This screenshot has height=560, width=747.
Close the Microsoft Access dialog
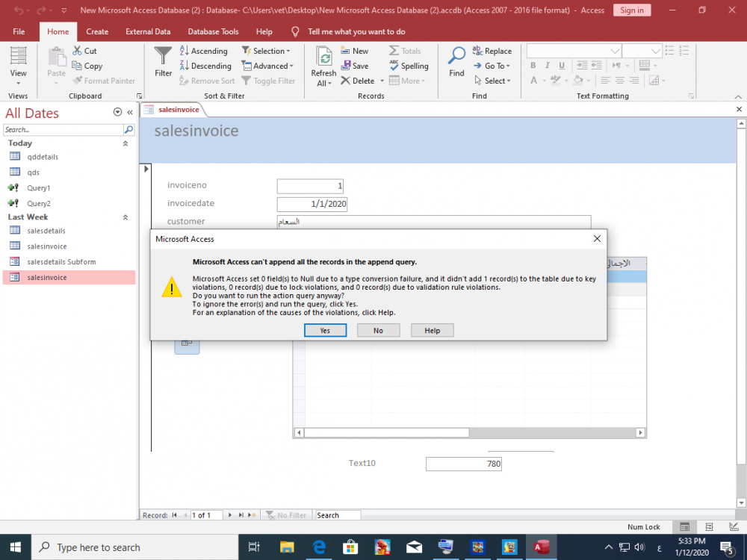click(x=597, y=239)
